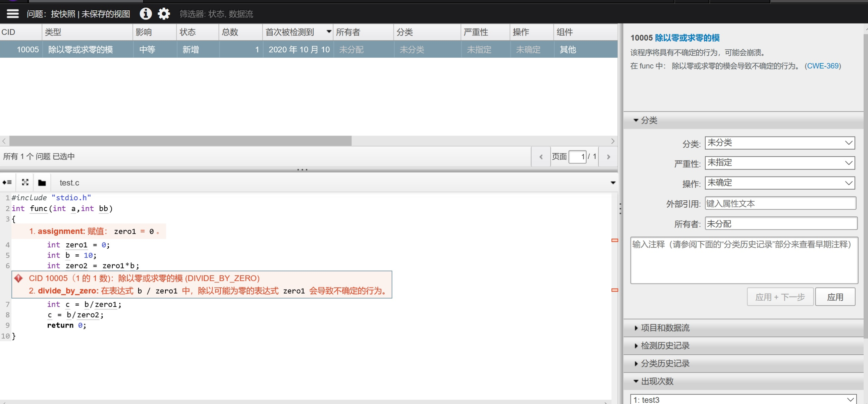The width and height of the screenshot is (868, 404).
Task: Open the CWE-369 link
Action: point(823,66)
